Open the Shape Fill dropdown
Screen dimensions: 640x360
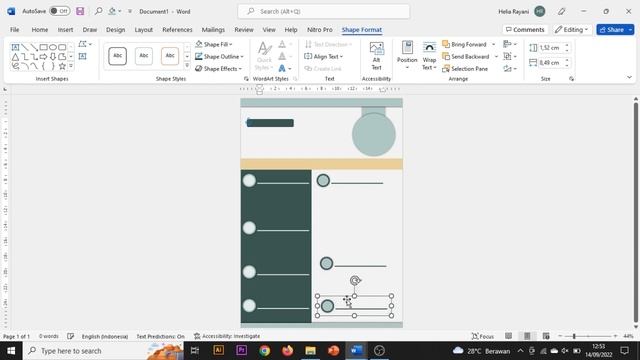point(213,44)
